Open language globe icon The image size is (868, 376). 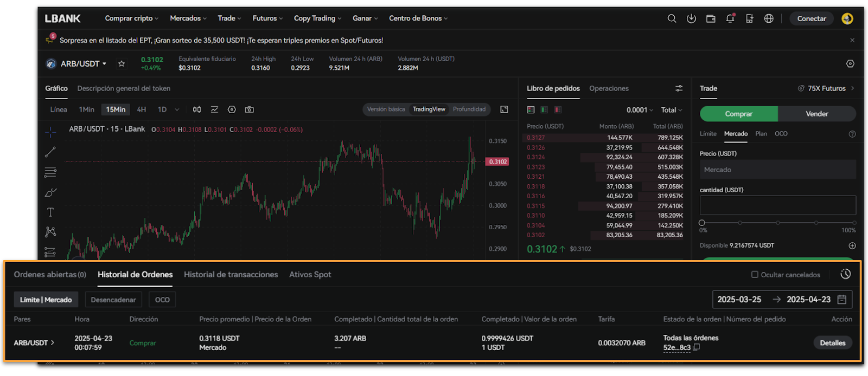(x=769, y=18)
